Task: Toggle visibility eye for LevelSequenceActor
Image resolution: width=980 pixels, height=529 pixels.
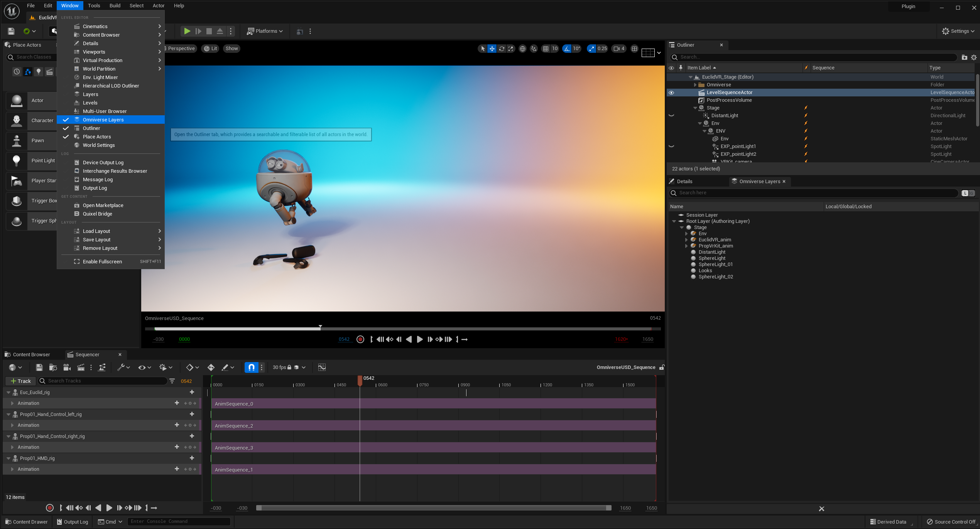Action: pyautogui.click(x=671, y=93)
